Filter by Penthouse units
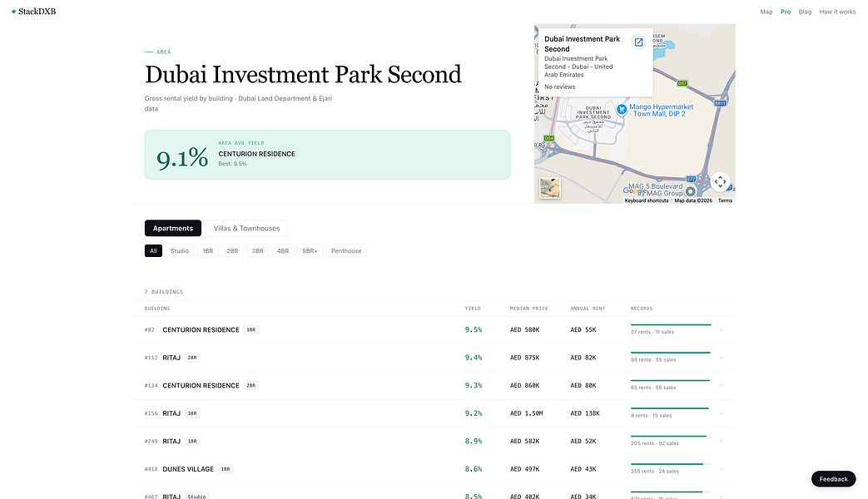 click(x=346, y=250)
